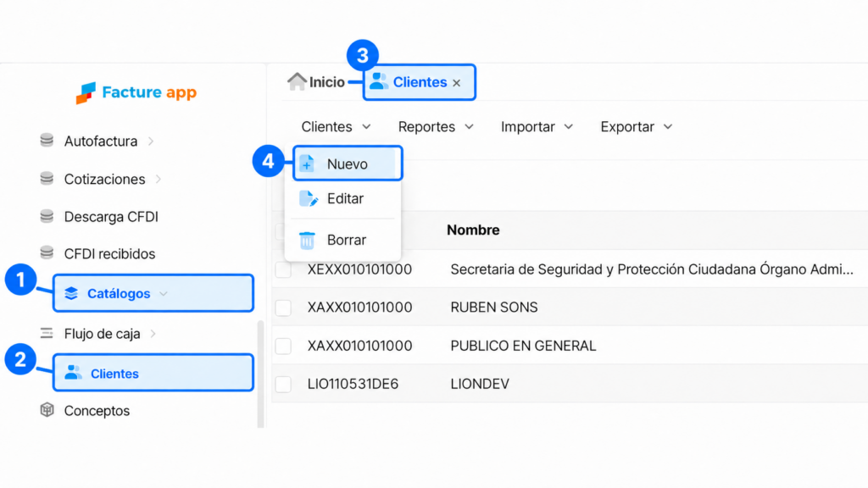Check the LIONDEV row checkbox

point(283,384)
